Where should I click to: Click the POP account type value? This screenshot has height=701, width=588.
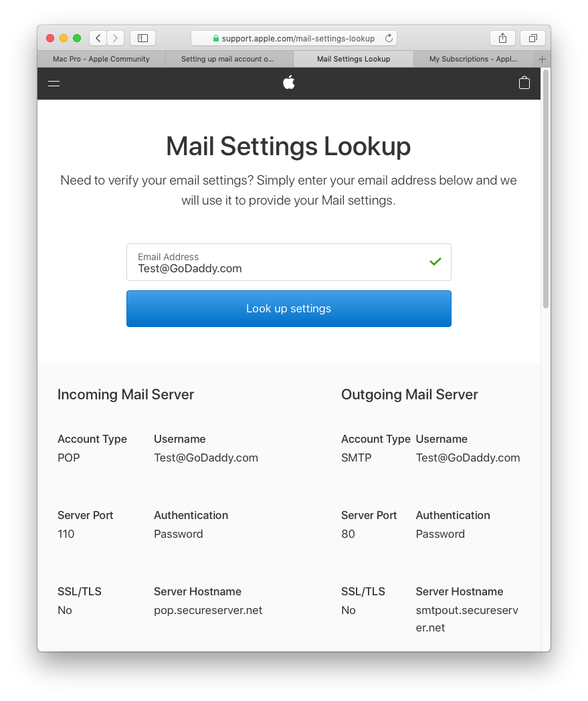tap(69, 458)
